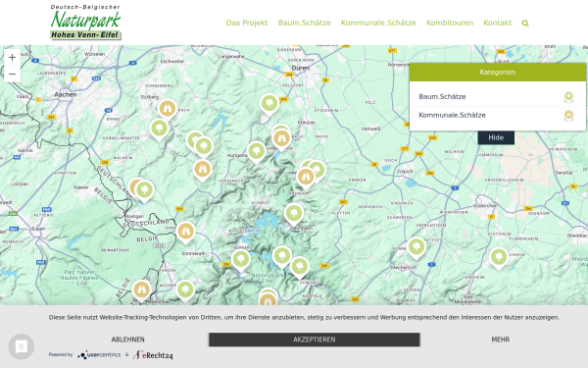Click the binoculars marker near Simmerath
The width and height of the screenshot is (588, 368).
[185, 232]
